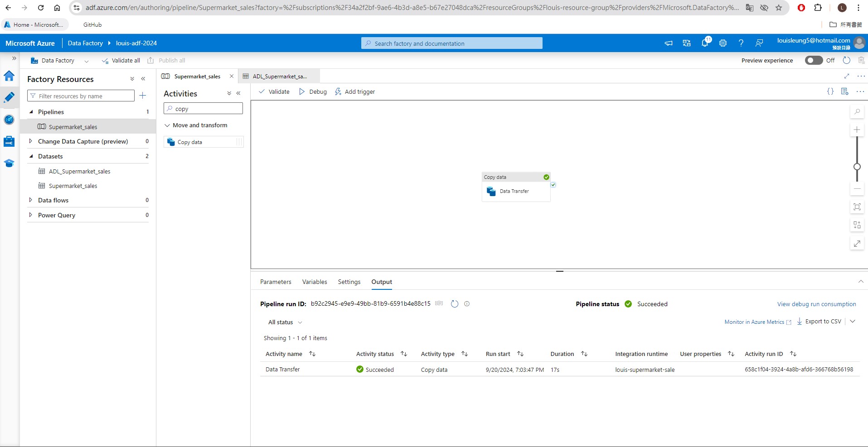The image size is (868, 447).
Task: Click the Copy data activity icon in Activities list
Action: [x=171, y=142]
